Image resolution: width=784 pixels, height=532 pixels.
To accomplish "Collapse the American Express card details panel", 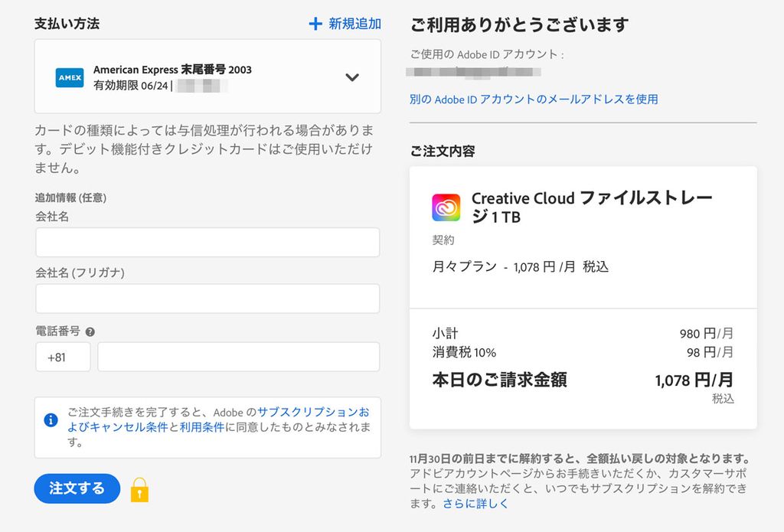I will click(x=352, y=77).
